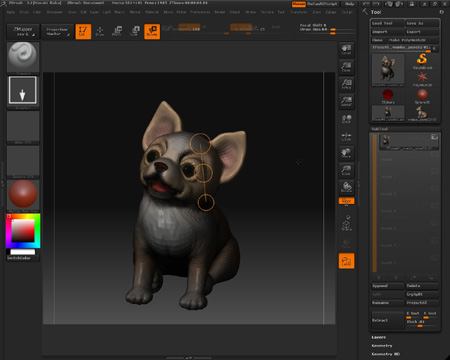450x360 pixels.
Task: Toggle the Edit mode button
Action: point(83,32)
